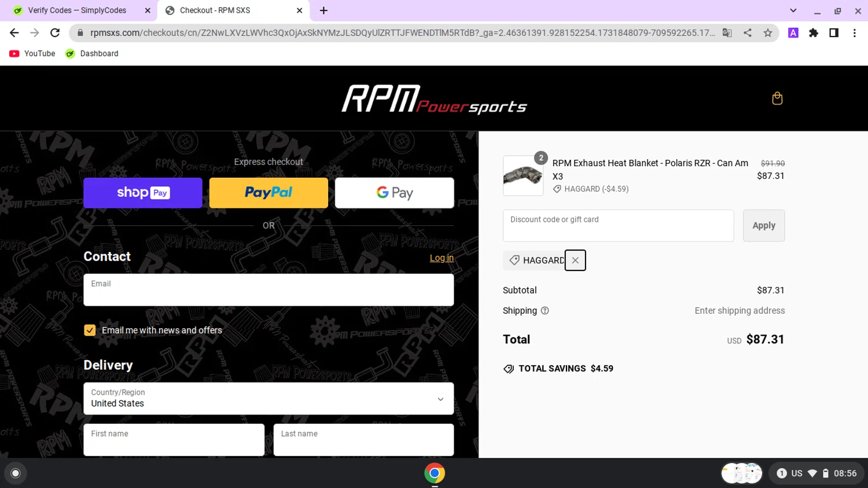Open YouTube bookmark
This screenshot has height=488, width=868.
pyautogui.click(x=32, y=53)
